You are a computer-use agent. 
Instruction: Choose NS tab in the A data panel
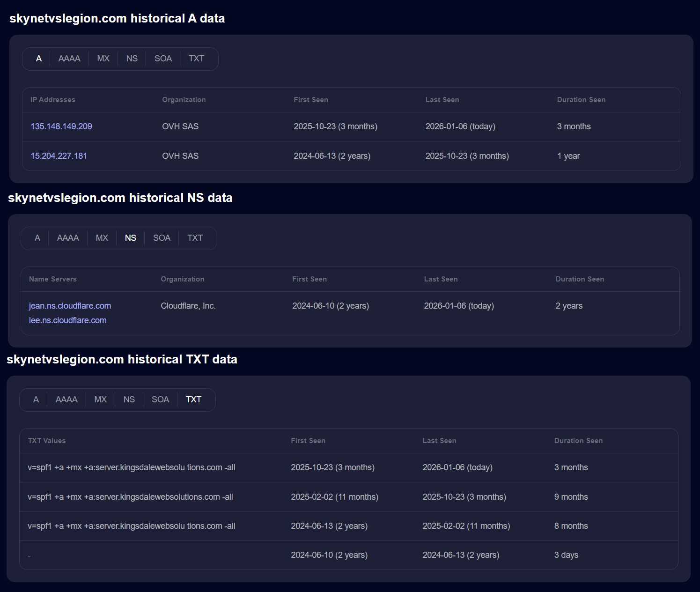[132, 59]
